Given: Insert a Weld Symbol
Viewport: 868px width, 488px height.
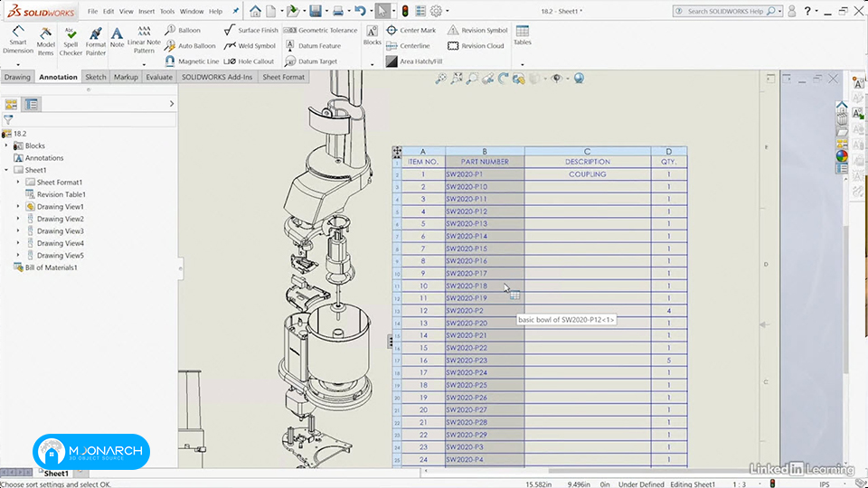Looking at the screenshot, I should click(250, 46).
